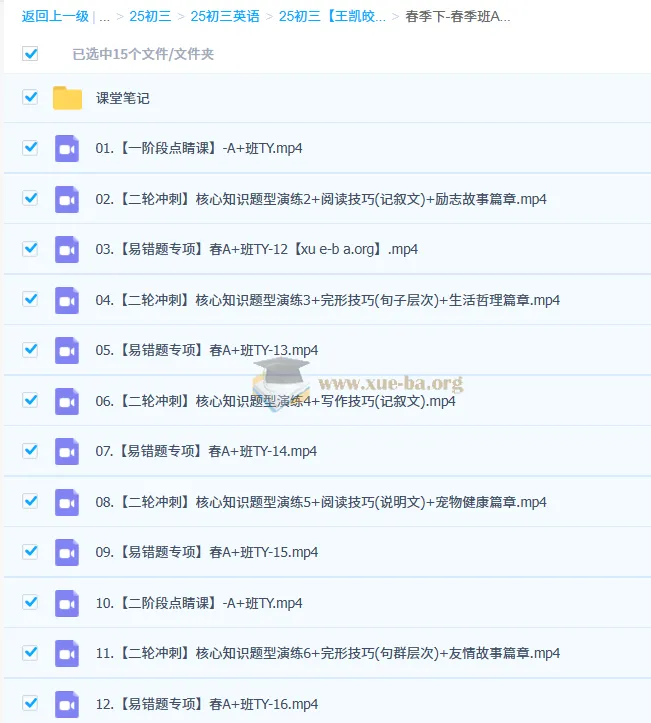Click the video icon beside file 05
The image size is (651, 723).
point(67,350)
